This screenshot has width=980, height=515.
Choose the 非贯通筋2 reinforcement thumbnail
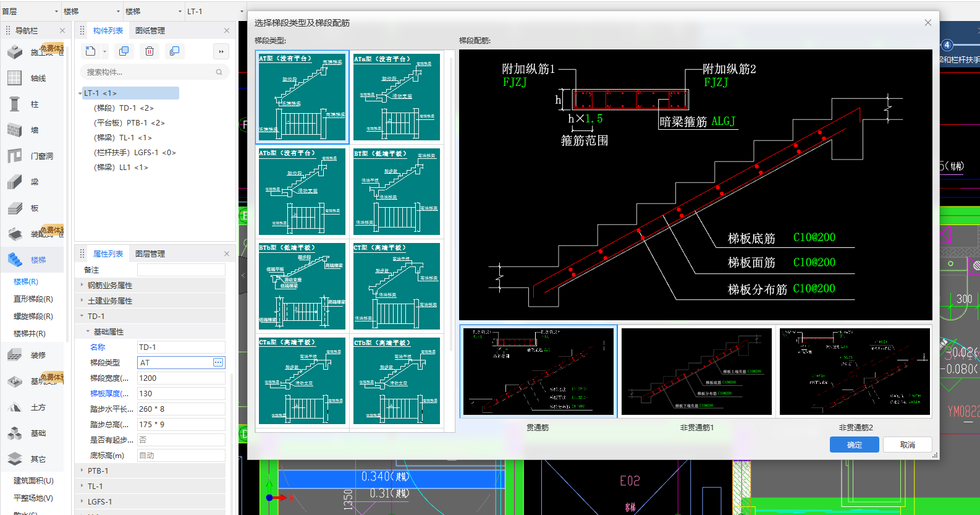pyautogui.click(x=855, y=372)
